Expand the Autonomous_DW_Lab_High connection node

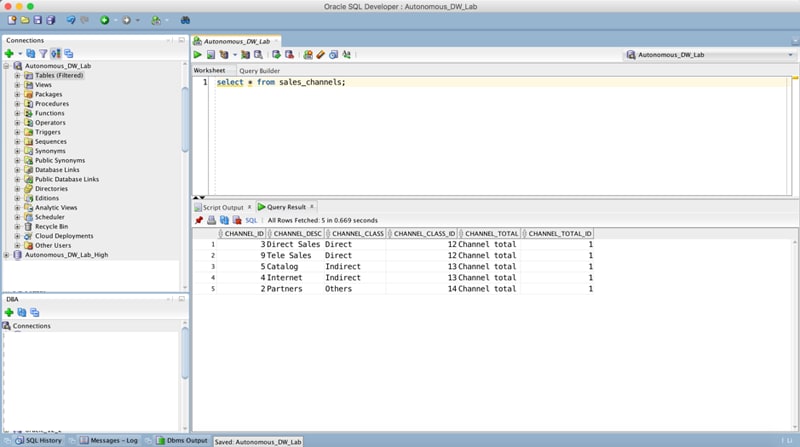pos(6,255)
